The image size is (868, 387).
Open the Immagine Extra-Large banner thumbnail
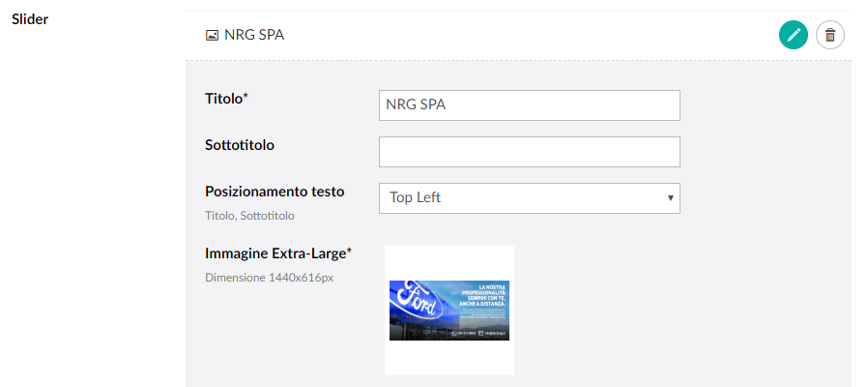(448, 310)
